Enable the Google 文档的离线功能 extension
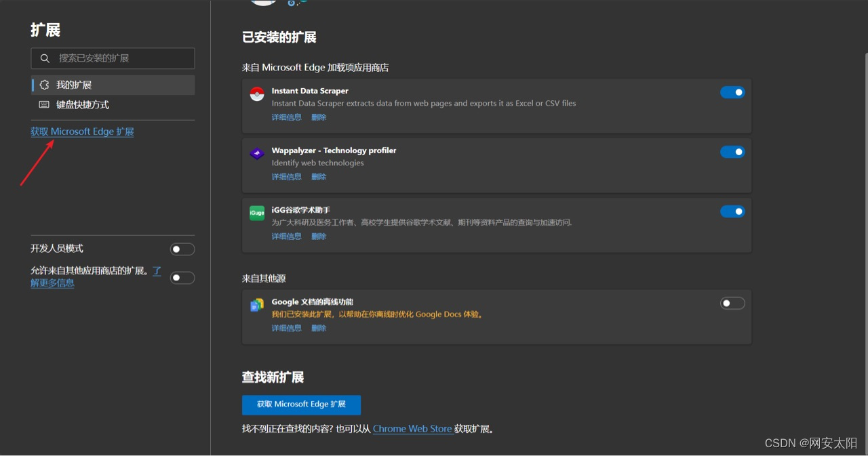This screenshot has height=456, width=868. pyautogui.click(x=732, y=303)
